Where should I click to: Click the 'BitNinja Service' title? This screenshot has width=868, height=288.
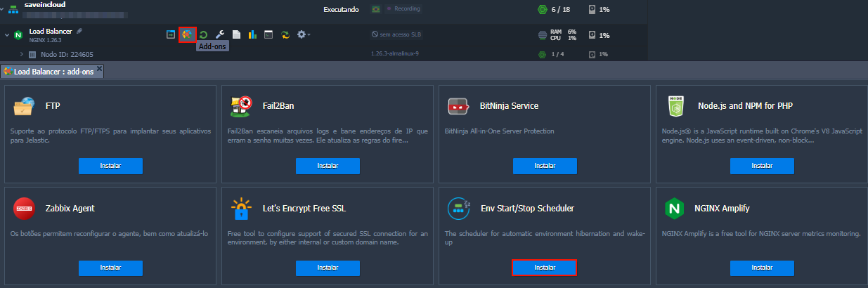[509, 106]
